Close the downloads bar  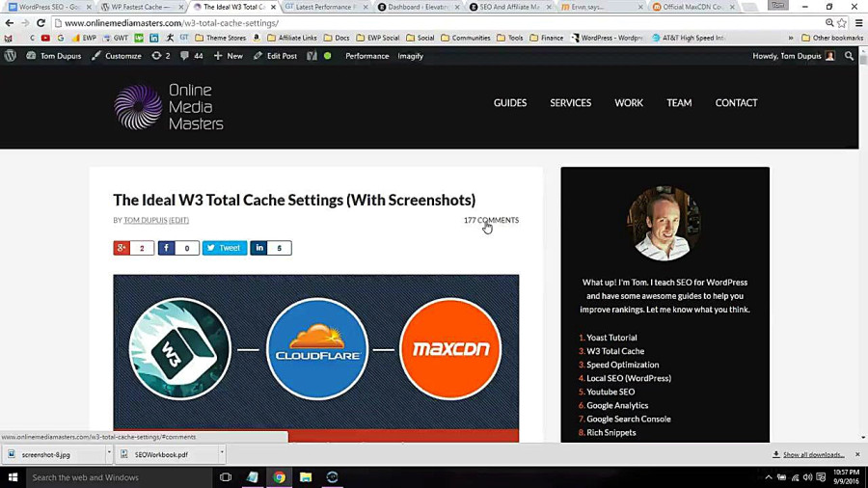pyautogui.click(x=857, y=454)
